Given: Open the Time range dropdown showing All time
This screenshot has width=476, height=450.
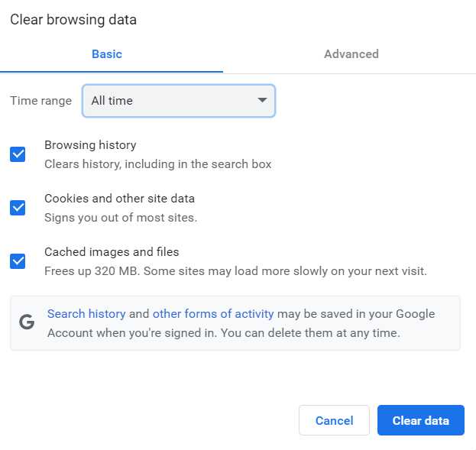Looking at the screenshot, I should [177, 101].
